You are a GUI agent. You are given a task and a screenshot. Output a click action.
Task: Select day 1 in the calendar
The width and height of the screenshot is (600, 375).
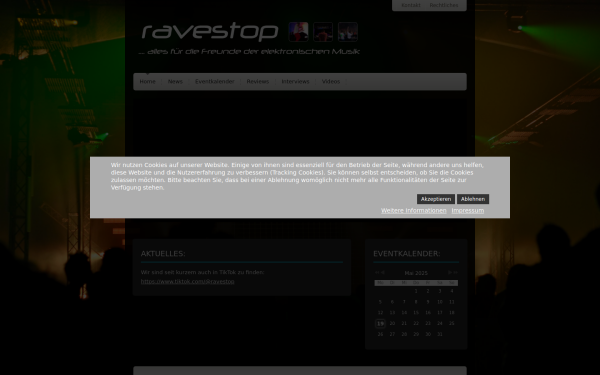[x=416, y=291]
